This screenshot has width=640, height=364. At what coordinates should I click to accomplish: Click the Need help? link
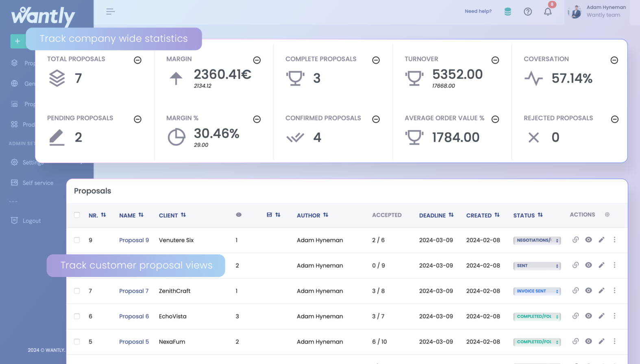[478, 11]
